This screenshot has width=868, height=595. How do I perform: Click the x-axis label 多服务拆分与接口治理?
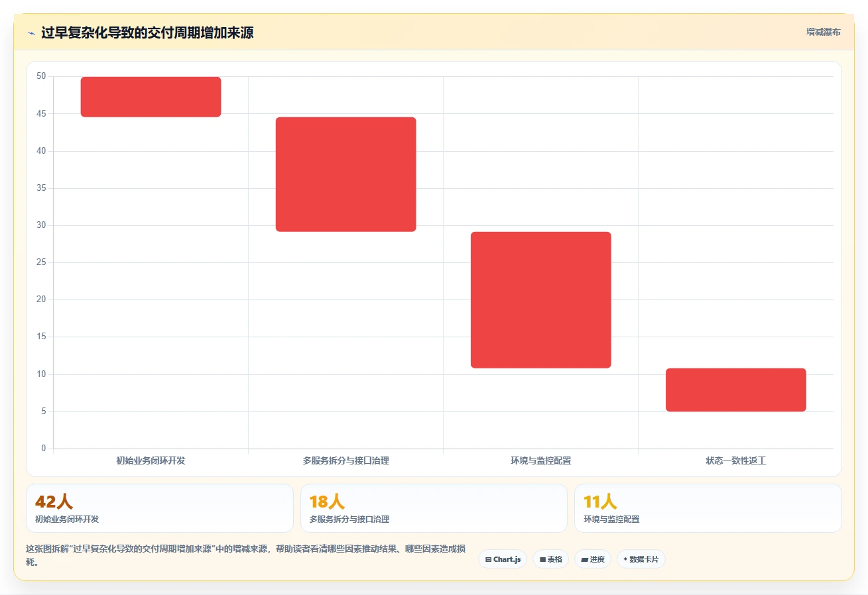[x=345, y=460]
